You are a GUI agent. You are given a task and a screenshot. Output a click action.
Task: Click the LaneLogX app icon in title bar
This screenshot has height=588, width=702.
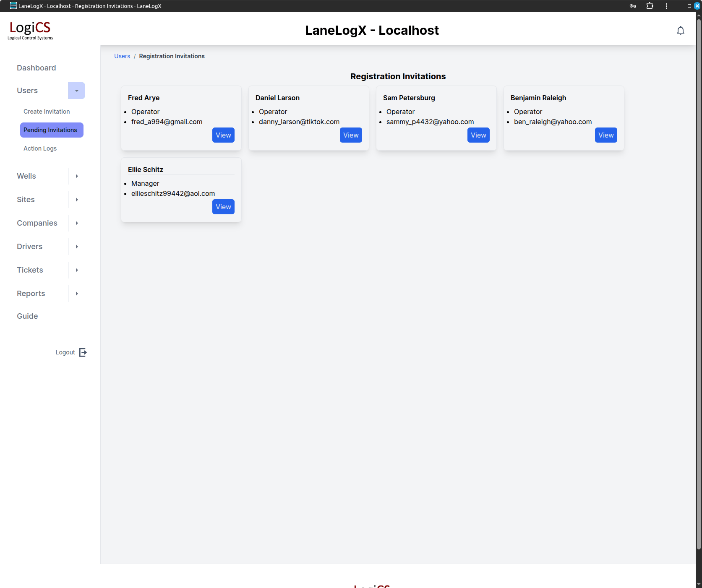click(13, 6)
